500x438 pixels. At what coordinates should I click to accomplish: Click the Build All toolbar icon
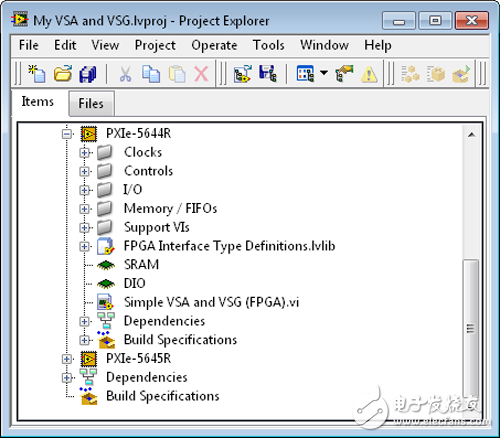pyautogui.click(x=410, y=74)
